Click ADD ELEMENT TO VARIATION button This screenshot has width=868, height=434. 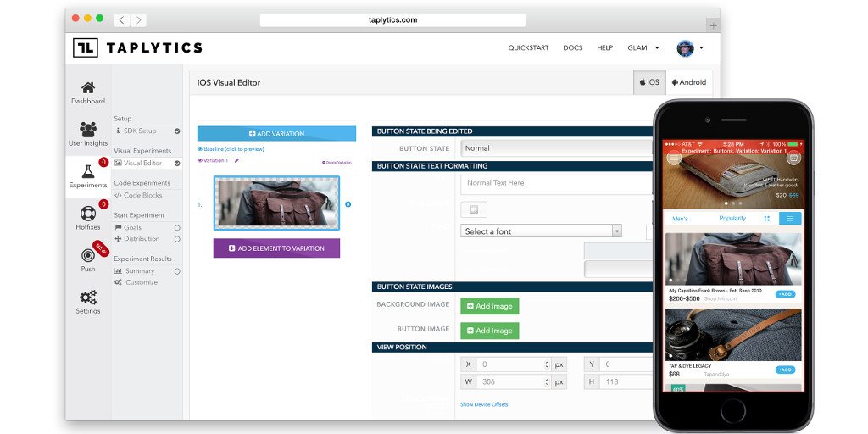tap(277, 248)
